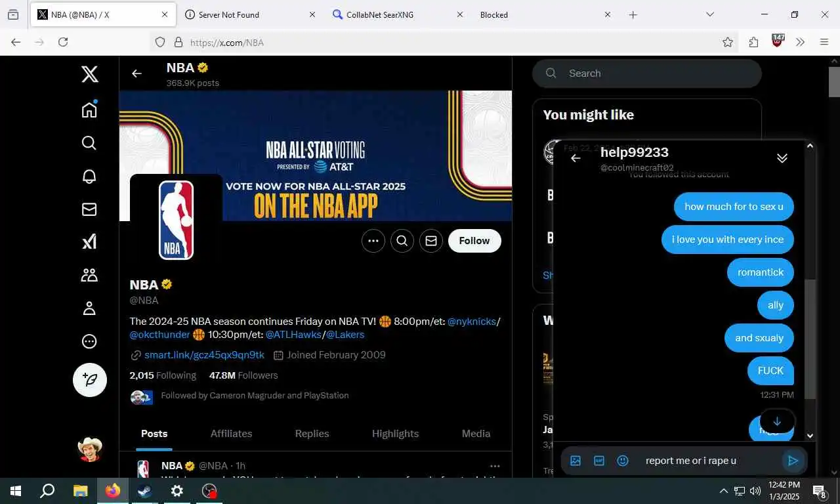Viewport: 840px width, 504px height.
Task: Switch to the Highlights tab
Action: [395, 434]
